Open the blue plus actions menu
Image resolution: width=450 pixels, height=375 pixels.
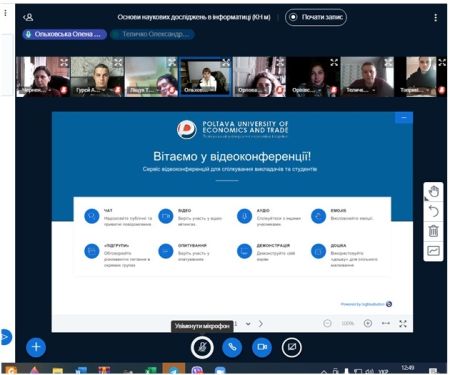36,347
